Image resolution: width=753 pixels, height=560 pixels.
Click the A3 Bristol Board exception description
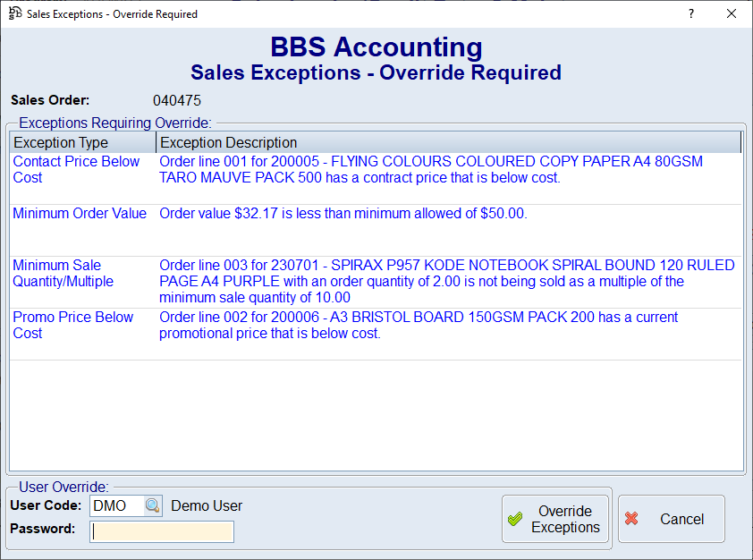[x=419, y=326]
